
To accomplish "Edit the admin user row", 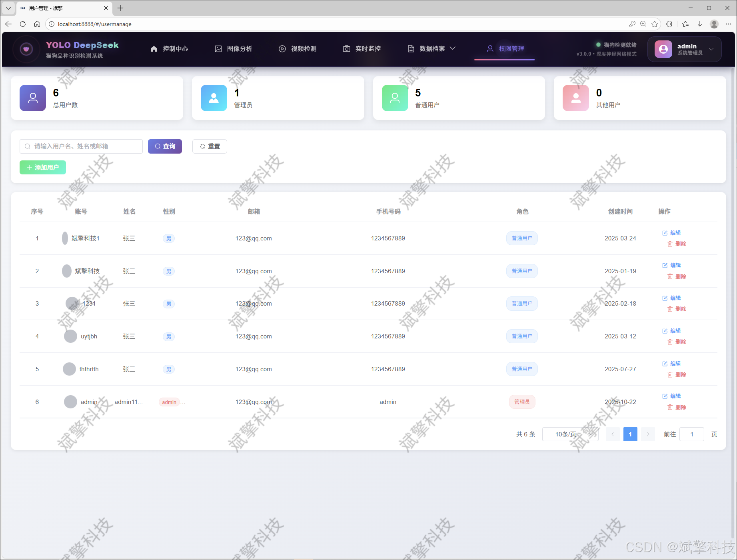I will click(671, 396).
